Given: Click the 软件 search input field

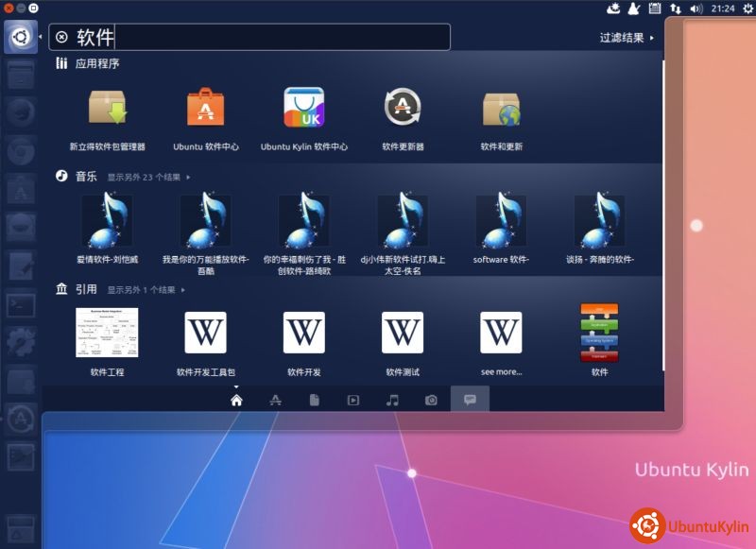Looking at the screenshot, I should pos(274,37).
